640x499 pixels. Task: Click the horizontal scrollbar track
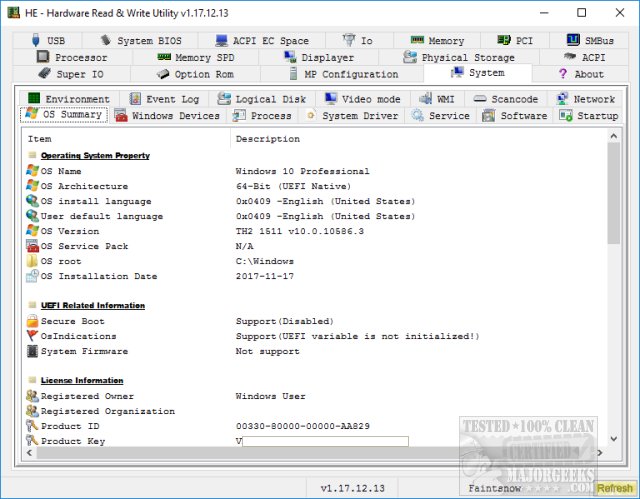(x=313, y=452)
